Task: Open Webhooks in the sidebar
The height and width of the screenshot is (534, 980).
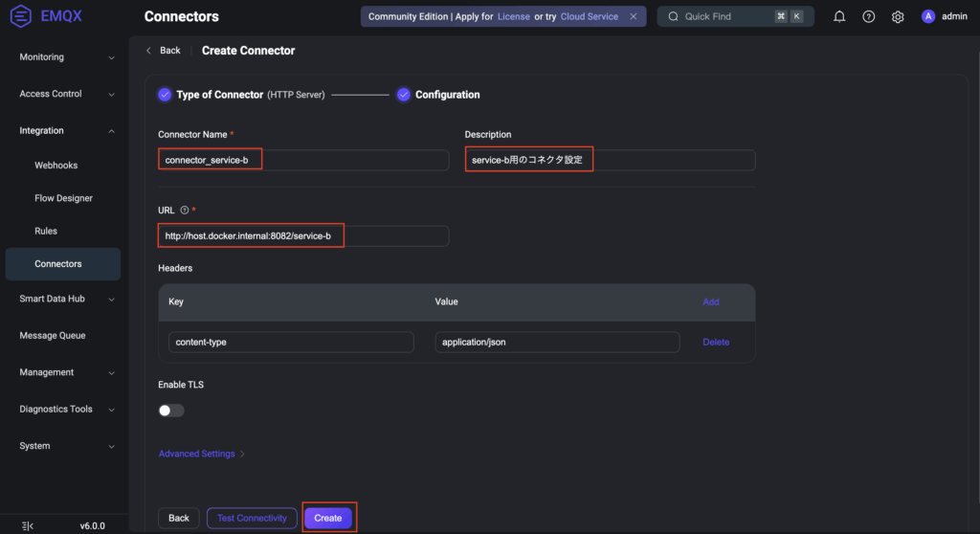Action: [x=56, y=166]
